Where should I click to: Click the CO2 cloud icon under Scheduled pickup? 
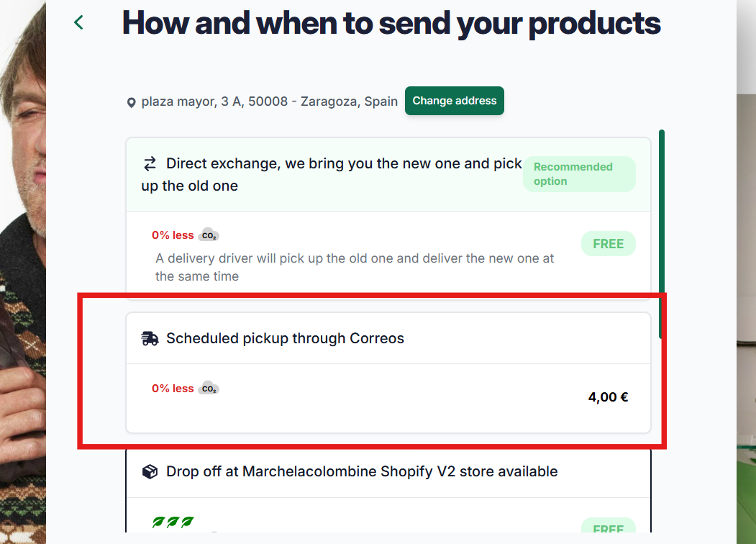pyautogui.click(x=209, y=389)
